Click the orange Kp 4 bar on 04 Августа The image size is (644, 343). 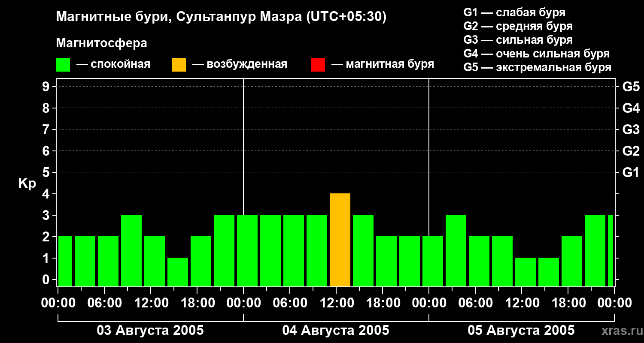340,240
